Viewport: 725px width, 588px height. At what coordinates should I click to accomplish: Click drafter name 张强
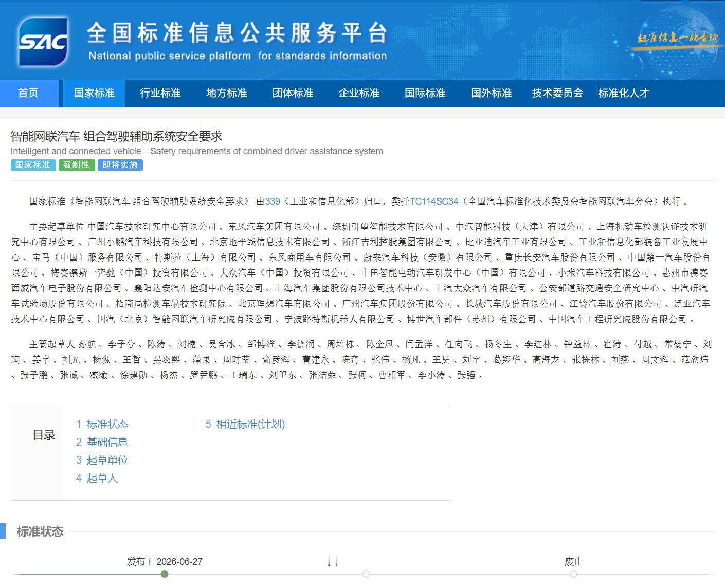click(x=466, y=375)
